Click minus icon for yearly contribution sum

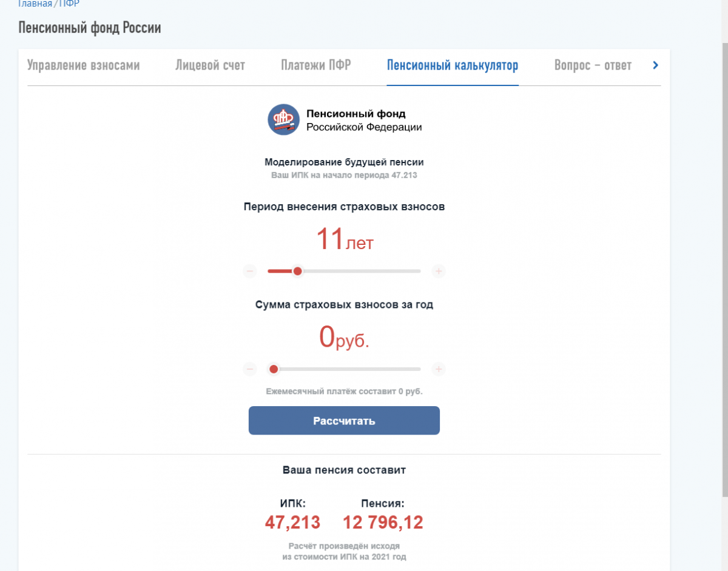250,369
